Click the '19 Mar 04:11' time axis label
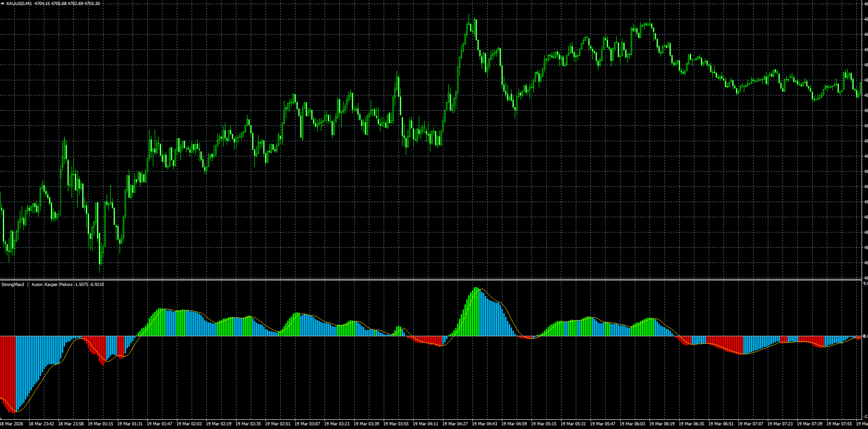This screenshot has width=868, height=429. click(x=425, y=424)
